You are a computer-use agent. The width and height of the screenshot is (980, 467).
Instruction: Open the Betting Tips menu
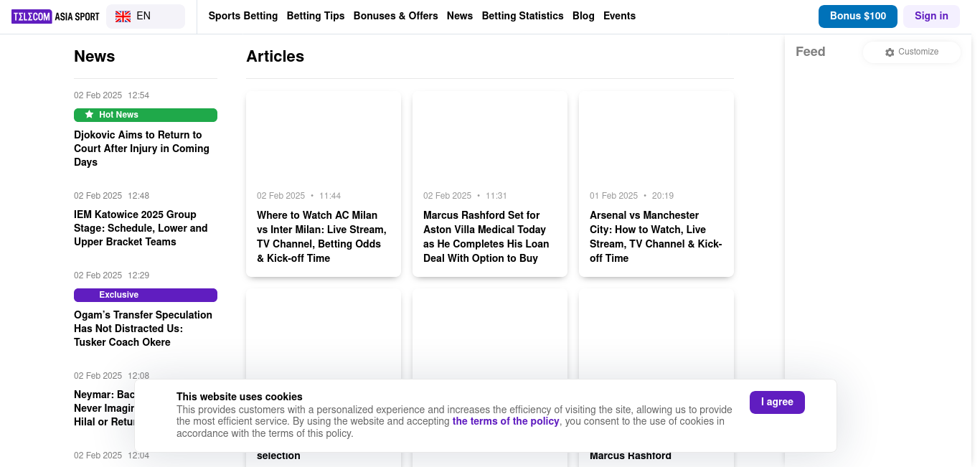tap(316, 16)
